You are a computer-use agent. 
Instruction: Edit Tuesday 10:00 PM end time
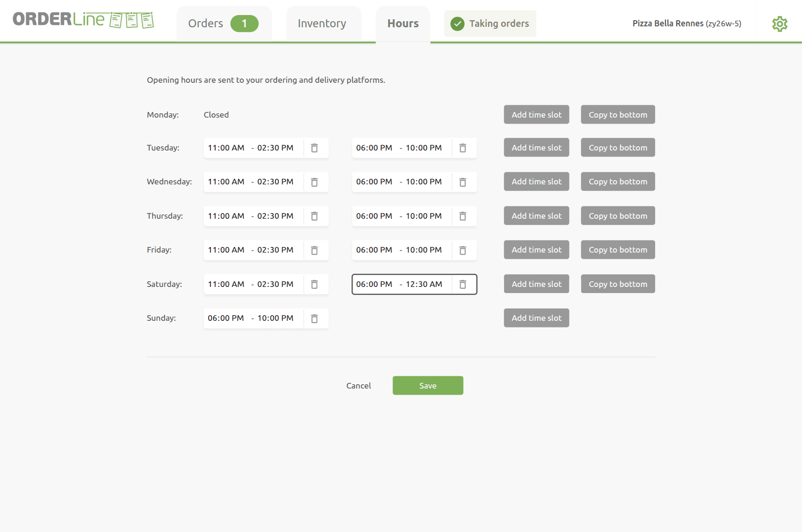point(424,148)
